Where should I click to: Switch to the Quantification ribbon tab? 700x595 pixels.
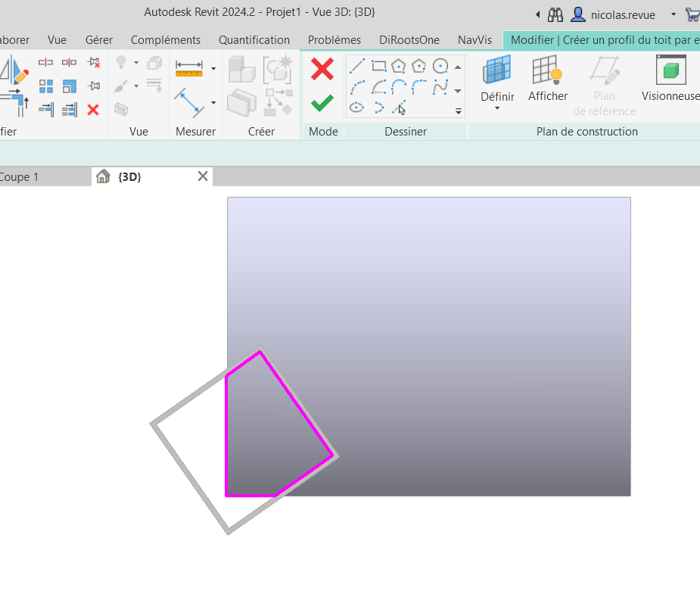point(254,40)
